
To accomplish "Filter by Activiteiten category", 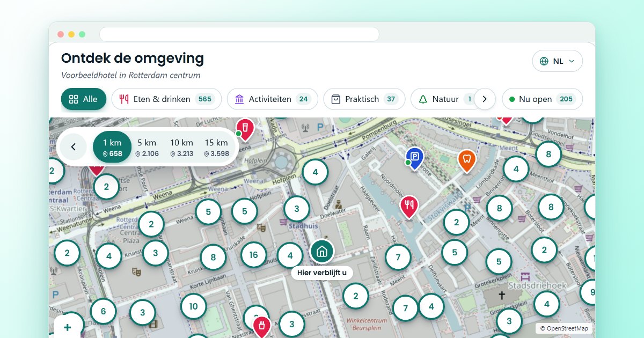I will tap(272, 99).
